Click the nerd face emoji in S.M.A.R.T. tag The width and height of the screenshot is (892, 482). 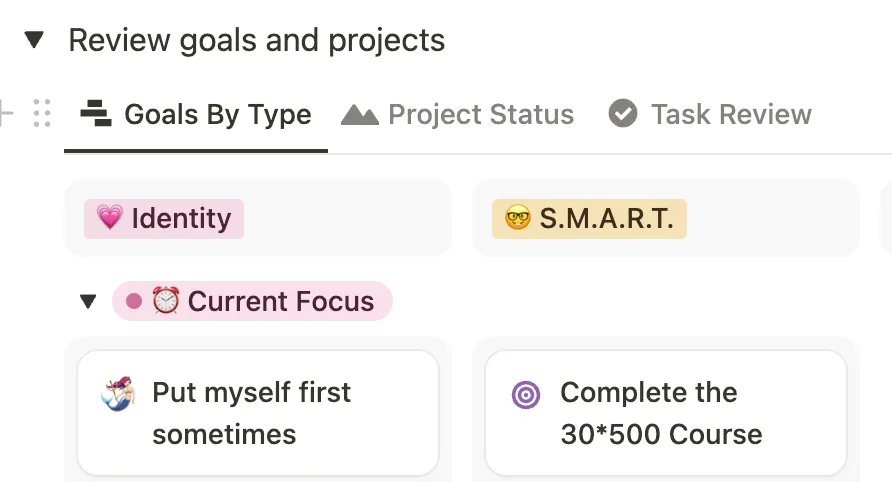pos(518,218)
